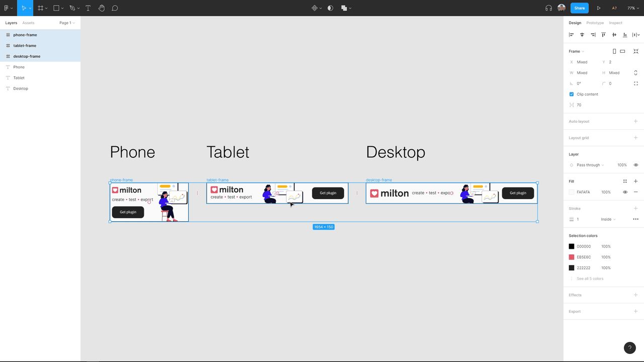The height and width of the screenshot is (362, 644).
Task: Open the Frame type dropdown
Action: click(x=577, y=51)
